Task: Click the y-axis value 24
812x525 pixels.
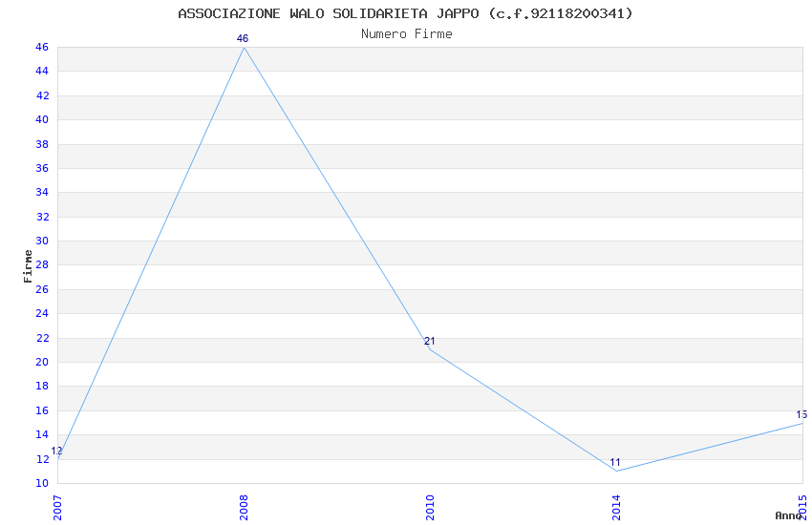Action: pos(42,313)
